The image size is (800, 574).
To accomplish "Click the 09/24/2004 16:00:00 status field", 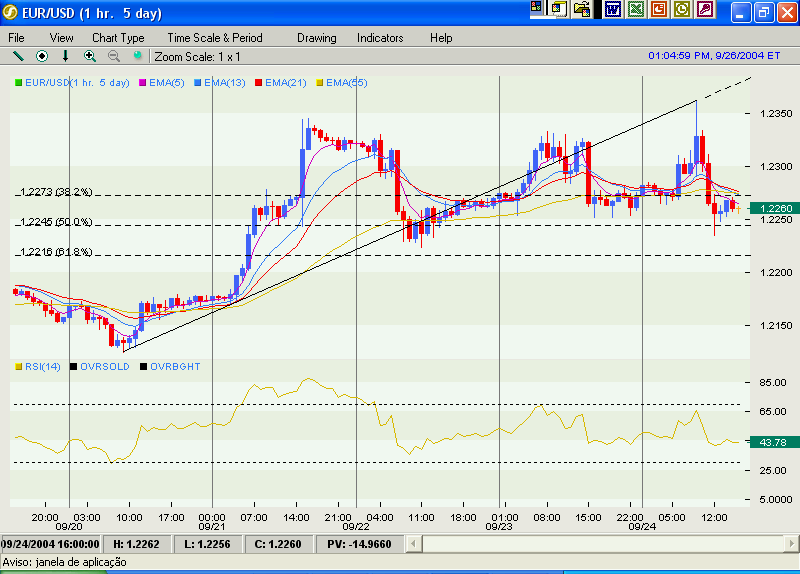I will (x=51, y=544).
